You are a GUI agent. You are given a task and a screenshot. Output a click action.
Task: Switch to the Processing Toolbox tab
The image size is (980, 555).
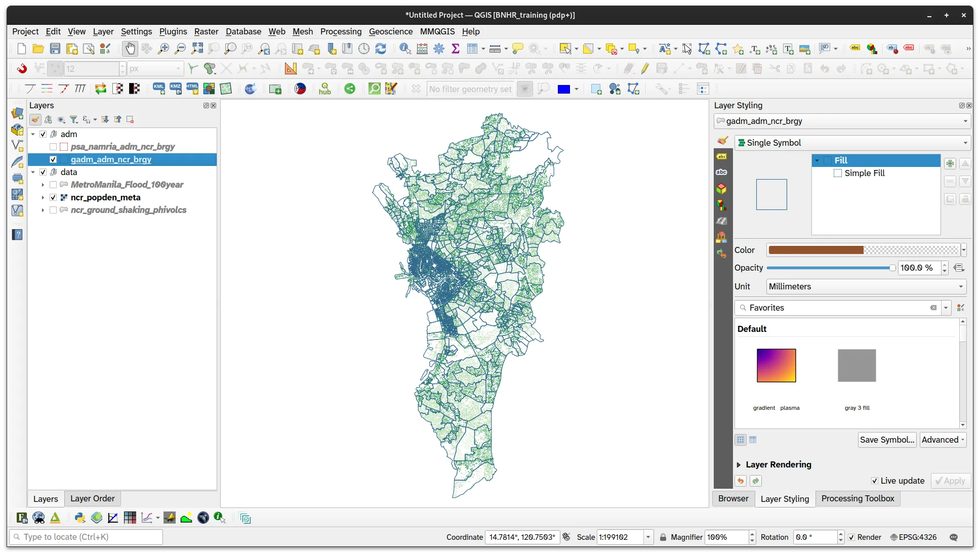pyautogui.click(x=858, y=498)
